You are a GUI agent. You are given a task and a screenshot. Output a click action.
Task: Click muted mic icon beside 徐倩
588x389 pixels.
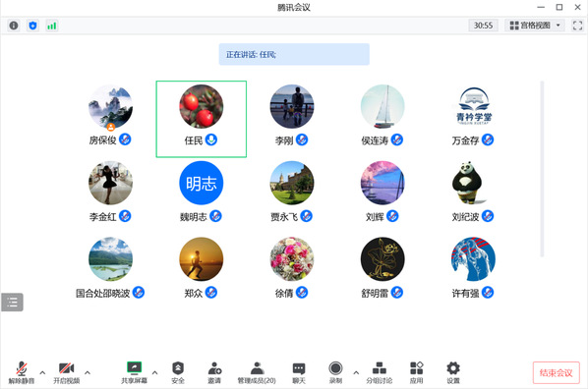click(302, 293)
